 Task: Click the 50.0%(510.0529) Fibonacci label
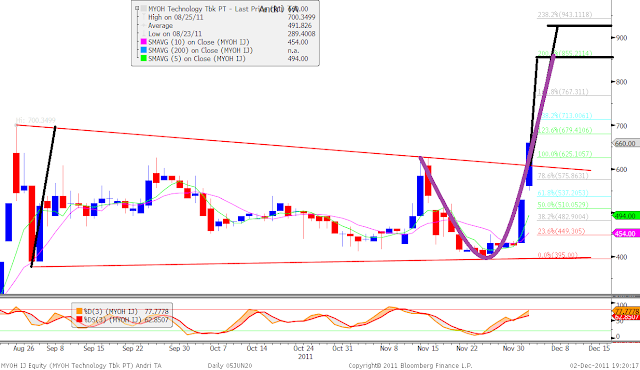[x=563, y=204]
